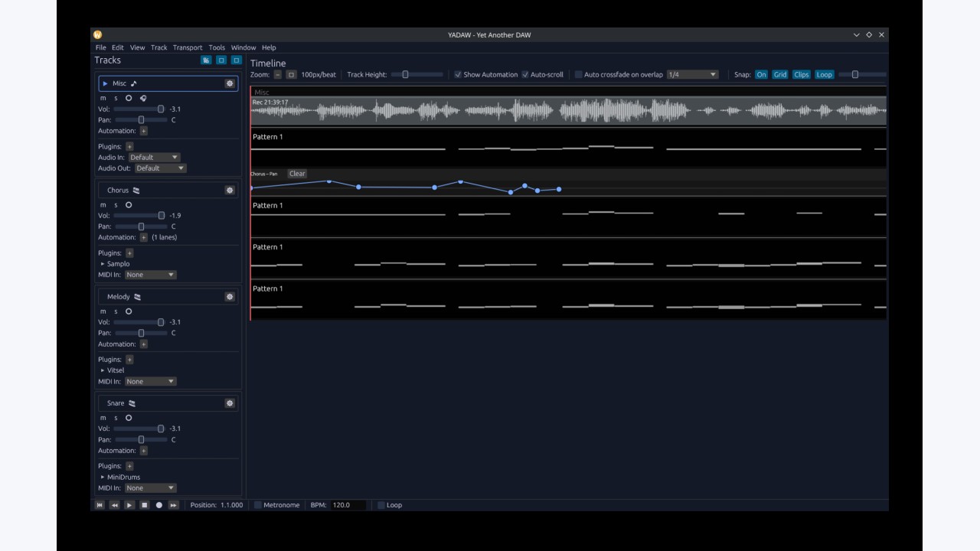Open the 1/4 grid division dropdown
This screenshot has height=551, width=980.
coord(692,74)
